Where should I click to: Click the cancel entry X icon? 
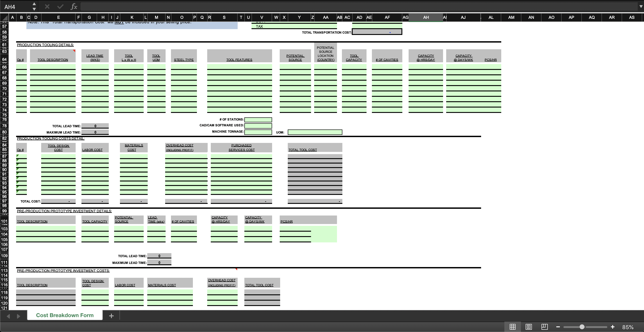[47, 7]
